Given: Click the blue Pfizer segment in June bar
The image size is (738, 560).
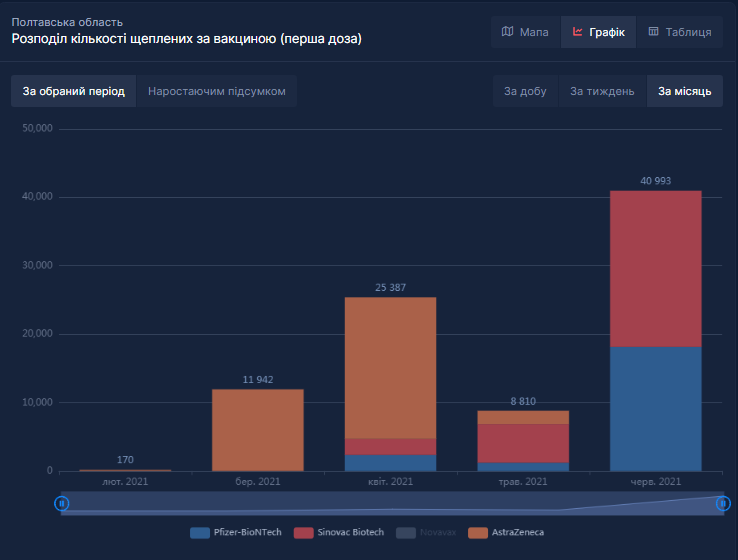Looking at the screenshot, I should (655, 408).
